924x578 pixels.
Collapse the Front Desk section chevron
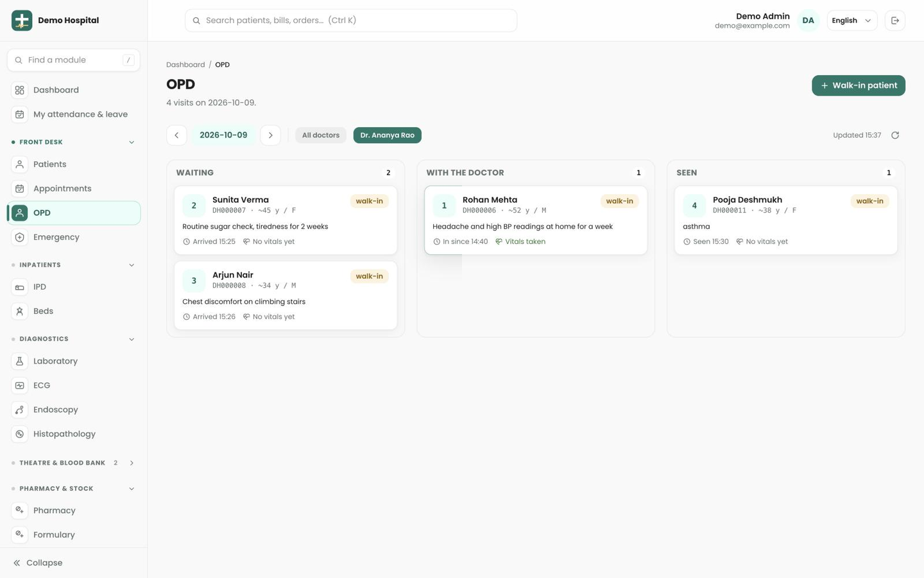point(132,143)
